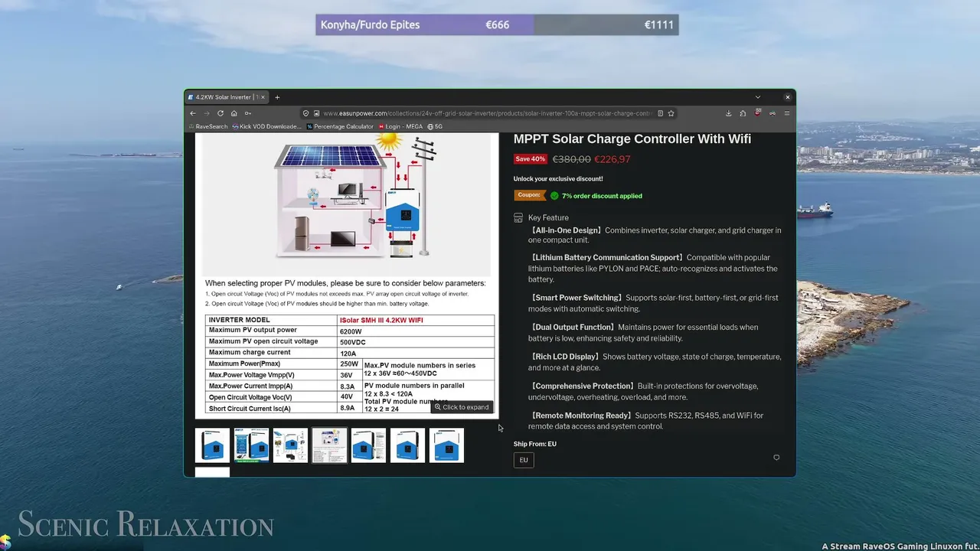Open the Percentage Calculator bookmark
This screenshot has width=980, height=551.
340,126
